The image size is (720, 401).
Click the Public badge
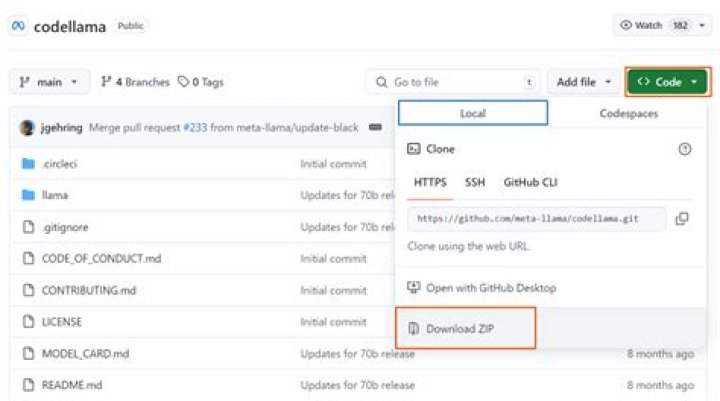pyautogui.click(x=130, y=26)
